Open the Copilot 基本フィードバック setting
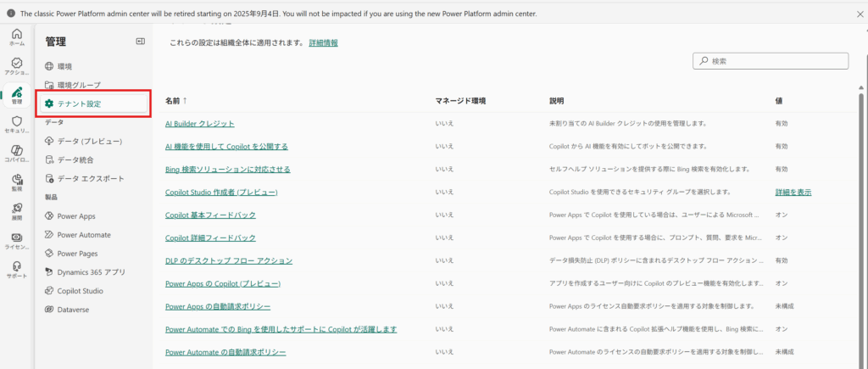 click(210, 215)
